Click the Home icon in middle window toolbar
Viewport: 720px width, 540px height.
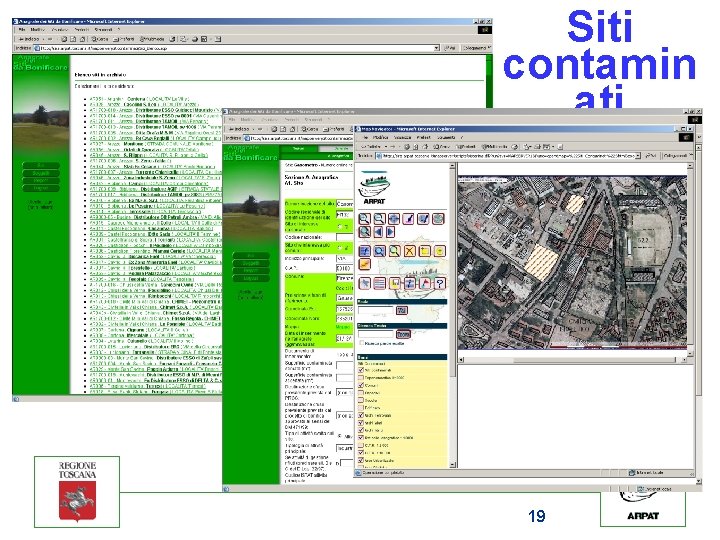[292, 129]
